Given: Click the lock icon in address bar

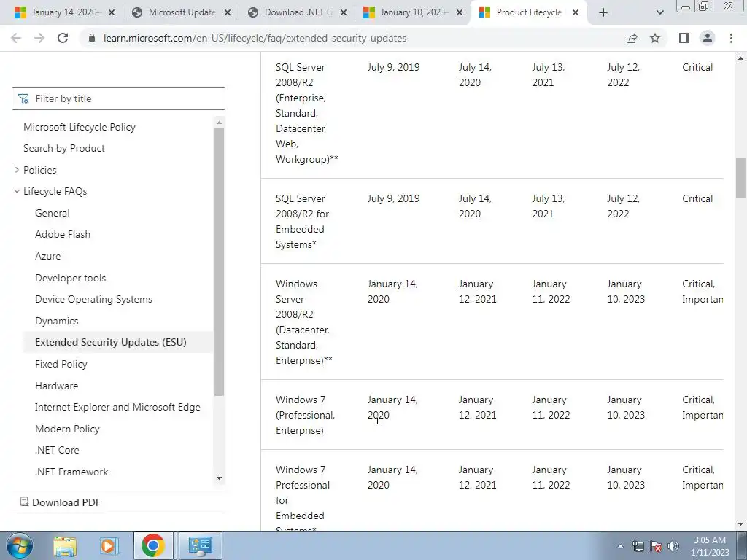Looking at the screenshot, I should pyautogui.click(x=92, y=38).
